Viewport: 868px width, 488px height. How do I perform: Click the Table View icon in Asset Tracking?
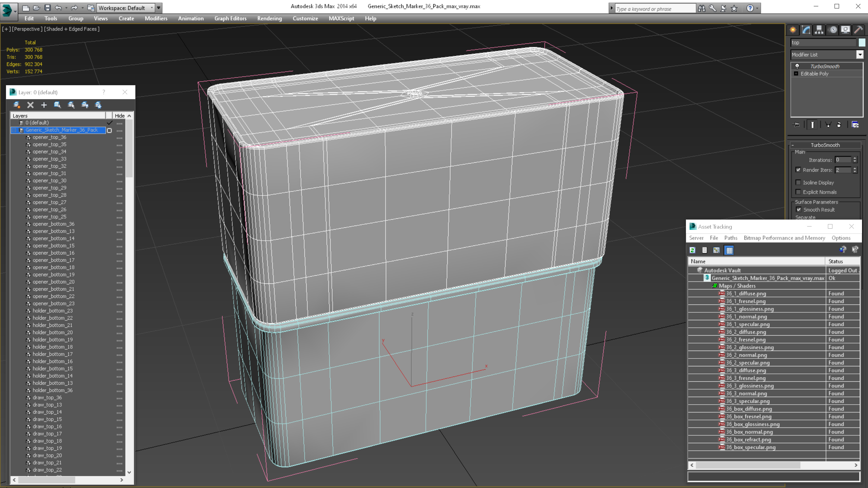(729, 250)
